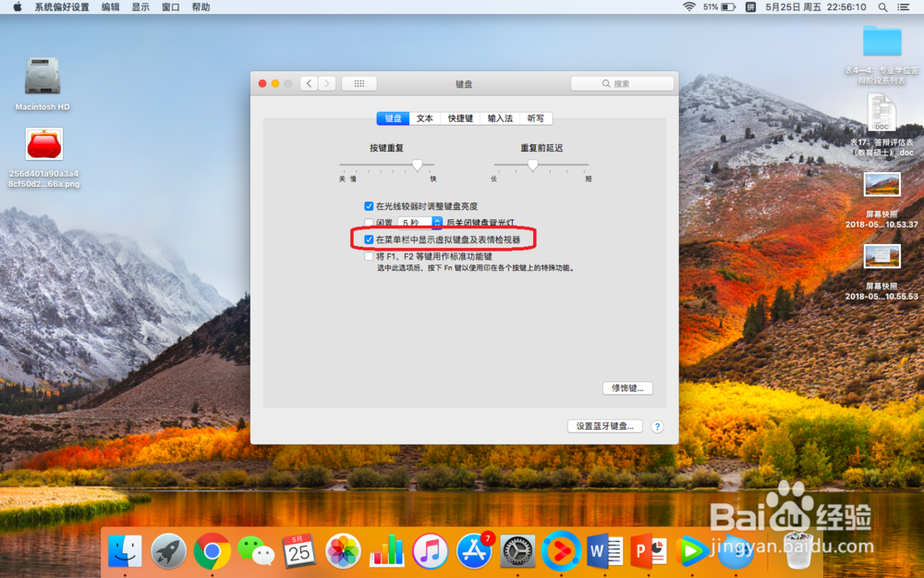Open Microsoft Word from the Dock
The width and height of the screenshot is (924, 578).
pos(604,551)
